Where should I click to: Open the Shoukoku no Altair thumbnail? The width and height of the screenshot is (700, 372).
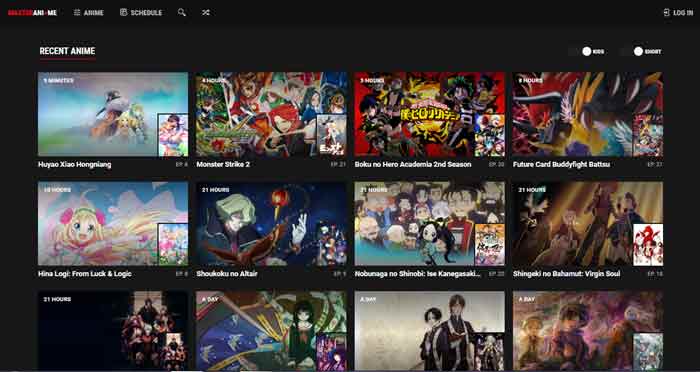coord(271,223)
